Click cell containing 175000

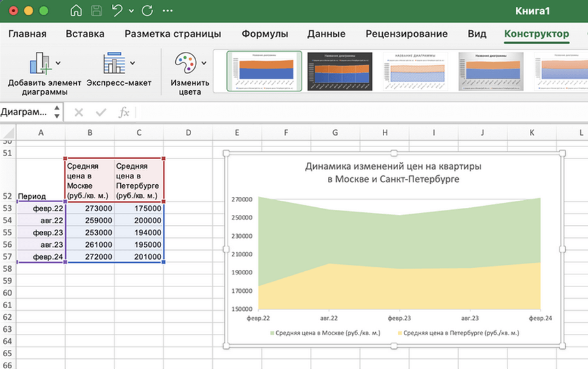(x=139, y=208)
